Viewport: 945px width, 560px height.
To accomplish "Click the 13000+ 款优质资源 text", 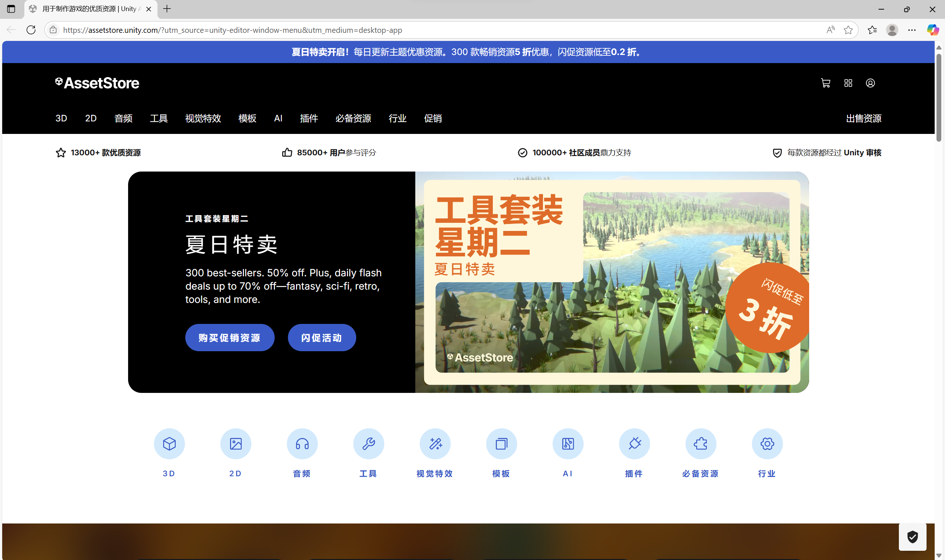I will 106,152.
